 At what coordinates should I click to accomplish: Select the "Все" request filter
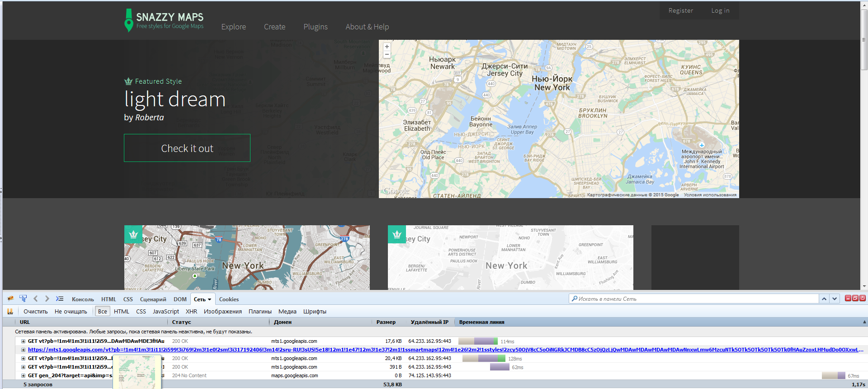tap(103, 311)
